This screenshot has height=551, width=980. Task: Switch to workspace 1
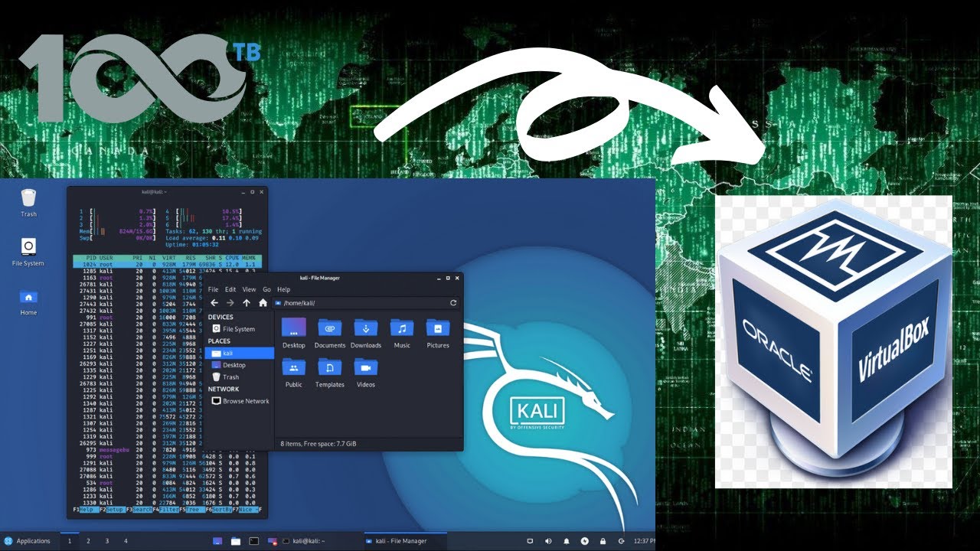point(70,541)
